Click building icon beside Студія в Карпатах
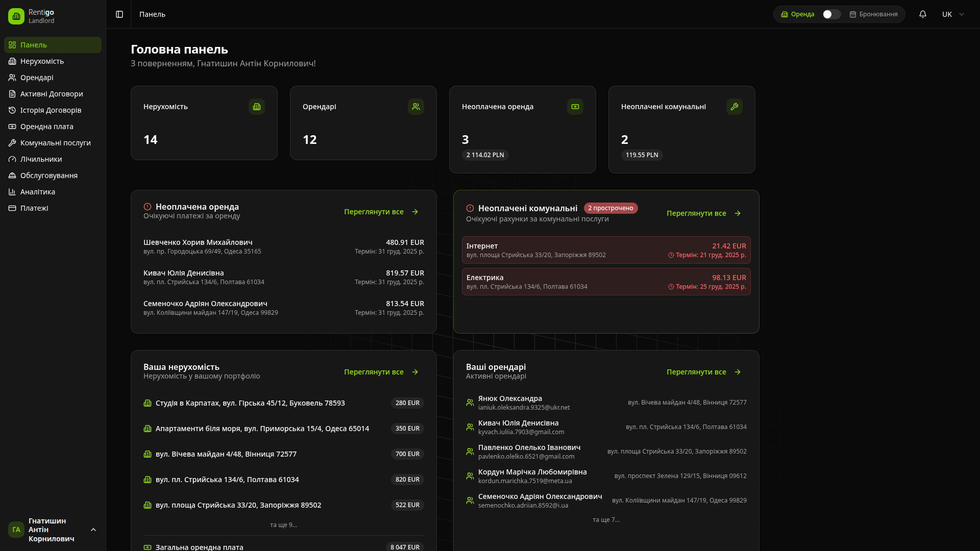Screen dimensions: 980x551 point(148,403)
